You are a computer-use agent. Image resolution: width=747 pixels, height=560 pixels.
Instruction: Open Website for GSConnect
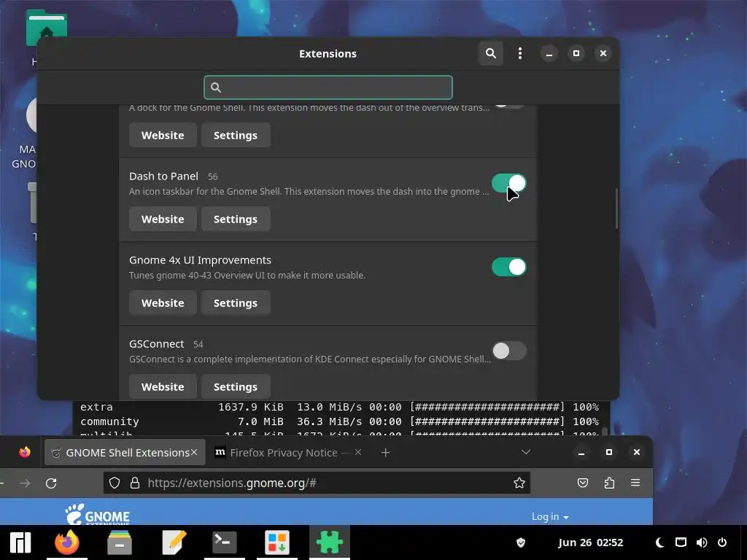click(163, 386)
